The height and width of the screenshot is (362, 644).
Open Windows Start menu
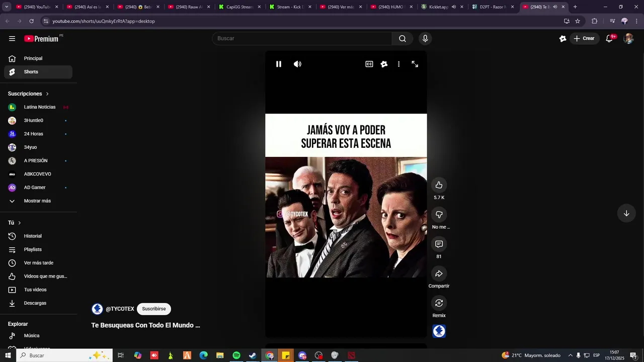point(8,355)
